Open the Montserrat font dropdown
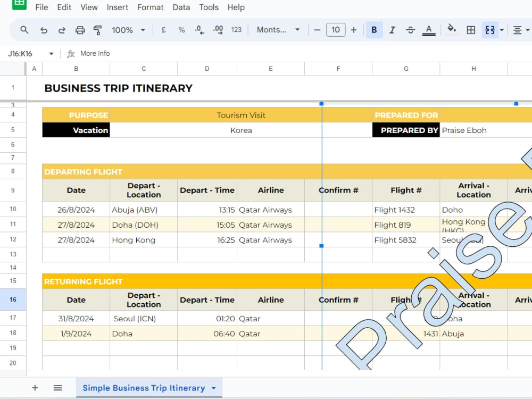Image resolution: width=532 pixels, height=399 pixels. (x=278, y=30)
